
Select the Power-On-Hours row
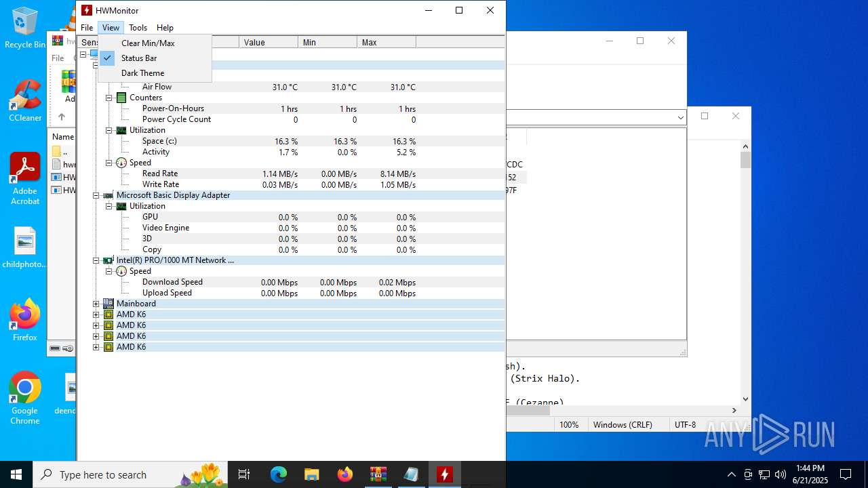(x=291, y=108)
